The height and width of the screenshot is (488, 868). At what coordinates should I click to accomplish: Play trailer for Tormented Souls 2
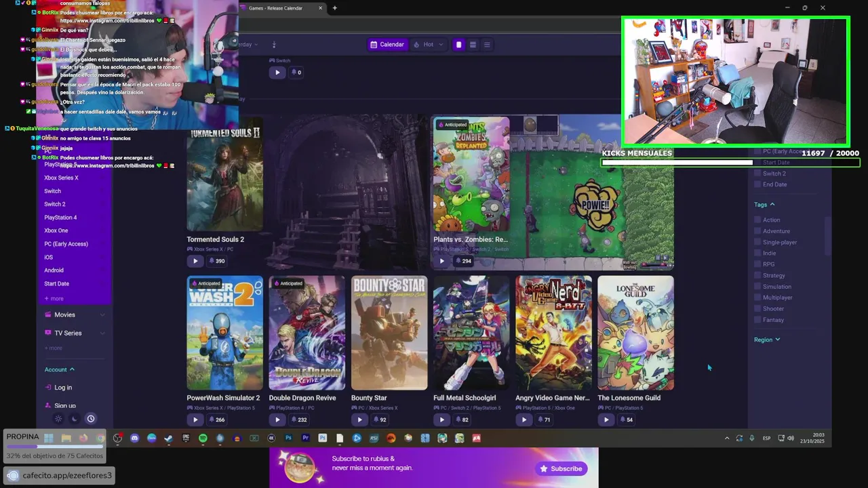coord(195,261)
